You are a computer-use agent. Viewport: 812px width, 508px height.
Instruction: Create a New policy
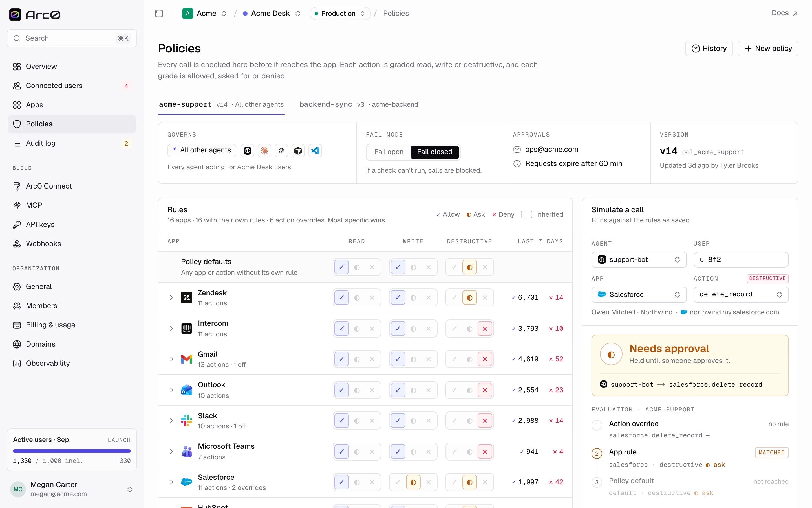tap(768, 49)
